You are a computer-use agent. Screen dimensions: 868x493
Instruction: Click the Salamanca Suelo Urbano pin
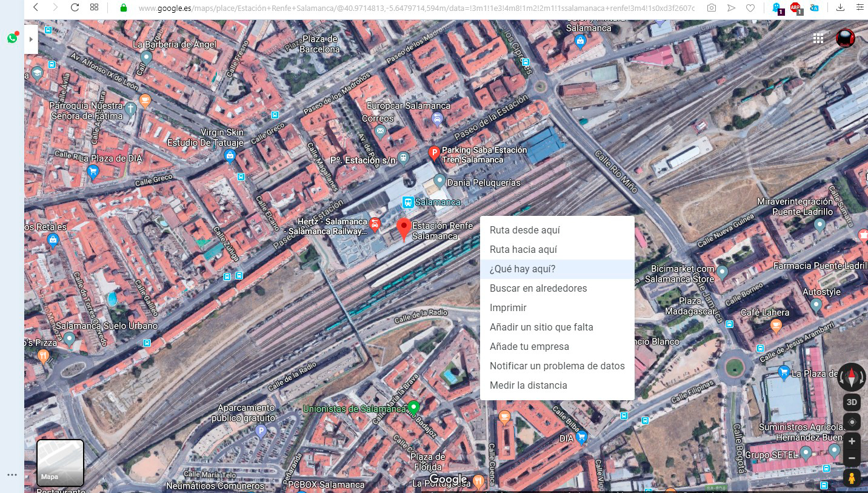[70, 339]
